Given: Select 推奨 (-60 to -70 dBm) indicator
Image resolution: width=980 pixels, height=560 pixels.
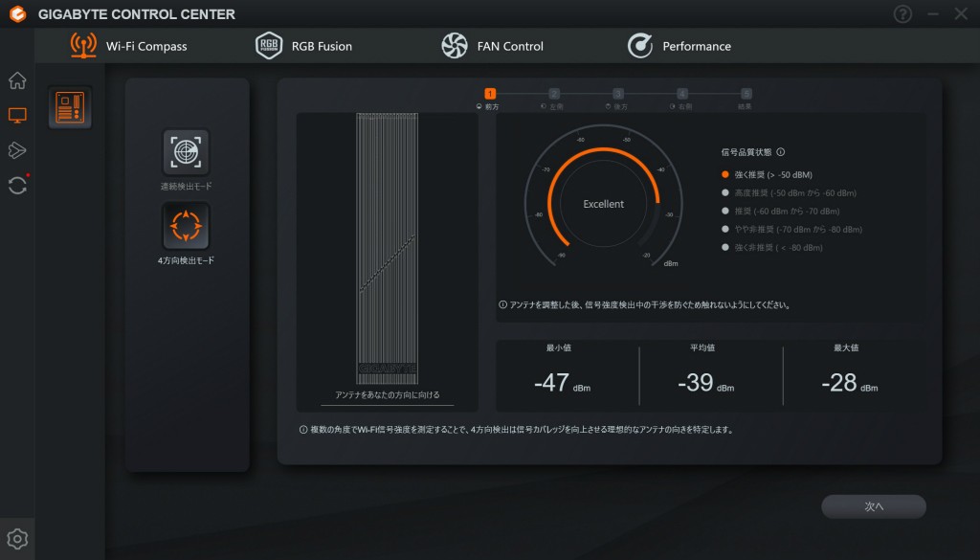Looking at the screenshot, I should pos(725,211).
